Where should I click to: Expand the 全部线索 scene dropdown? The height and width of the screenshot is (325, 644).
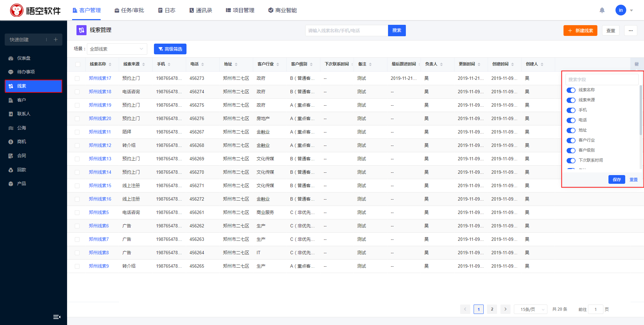point(117,49)
